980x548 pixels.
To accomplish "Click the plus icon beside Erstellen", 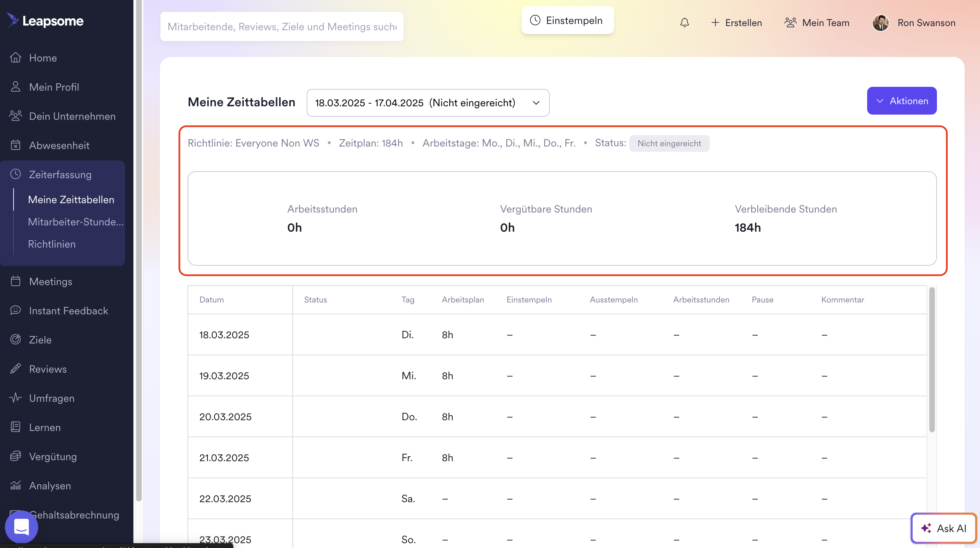I will pyautogui.click(x=715, y=23).
